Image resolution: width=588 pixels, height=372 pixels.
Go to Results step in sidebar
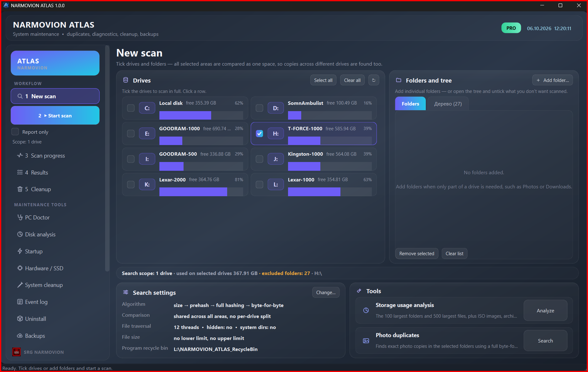55,172
